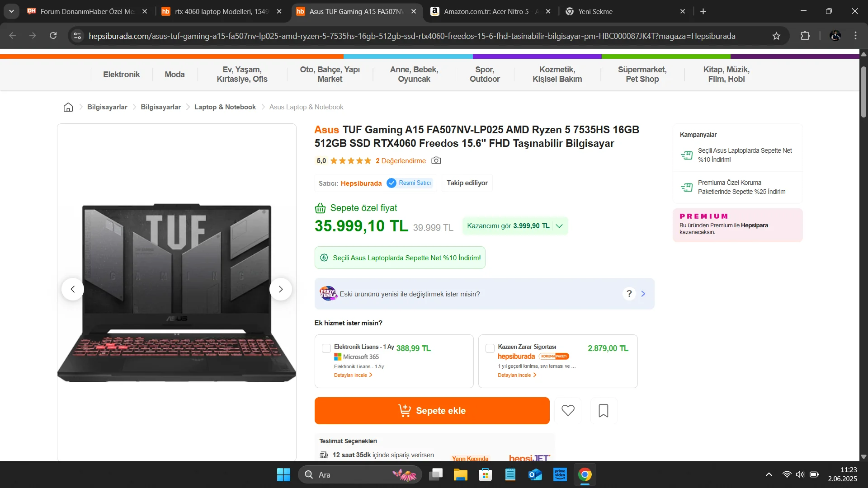Expand the Kazancımı gör savings dropdown

click(x=515, y=226)
